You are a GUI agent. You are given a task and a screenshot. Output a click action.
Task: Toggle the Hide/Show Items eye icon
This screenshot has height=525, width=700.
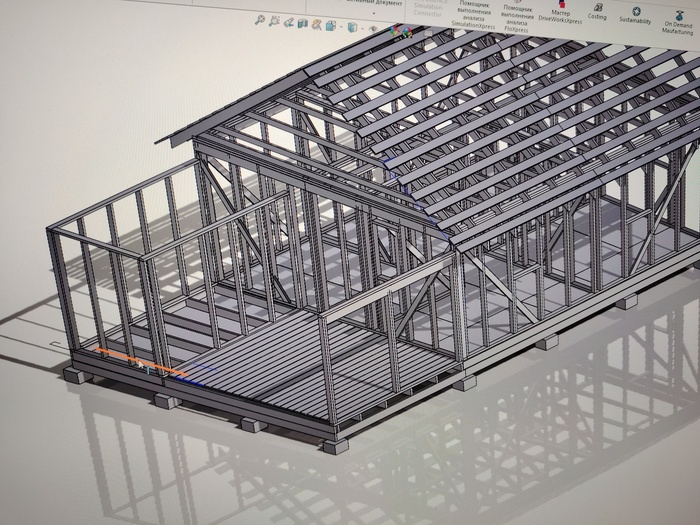point(374,29)
